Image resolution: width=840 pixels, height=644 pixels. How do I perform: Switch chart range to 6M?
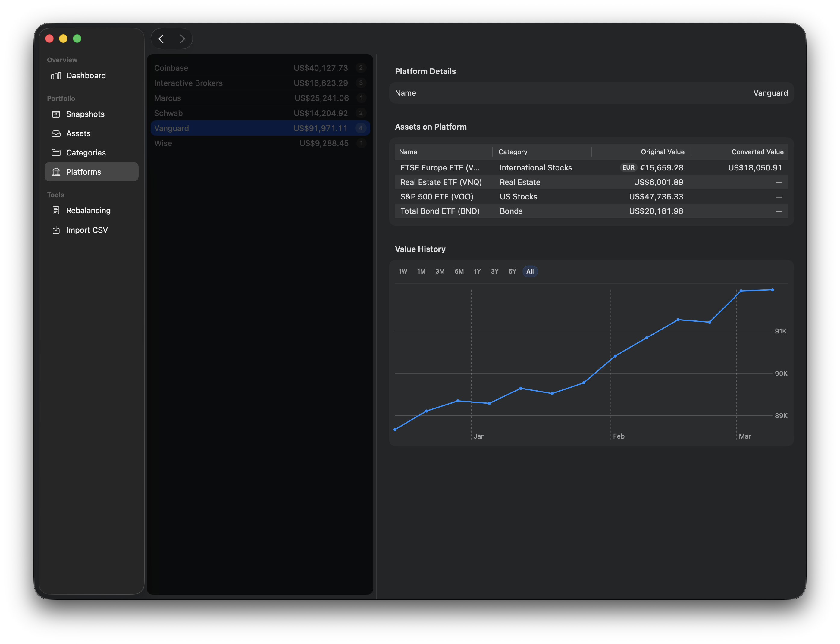coord(459,271)
